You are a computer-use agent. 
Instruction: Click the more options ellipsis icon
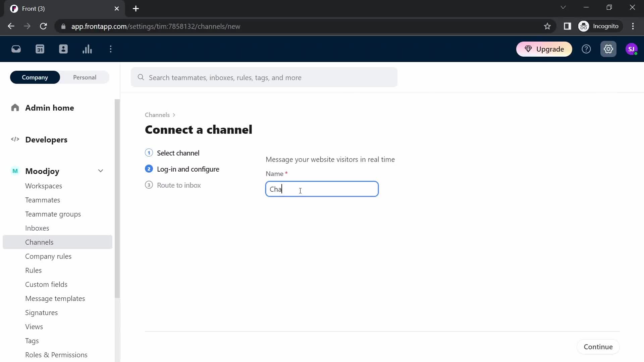click(x=111, y=49)
